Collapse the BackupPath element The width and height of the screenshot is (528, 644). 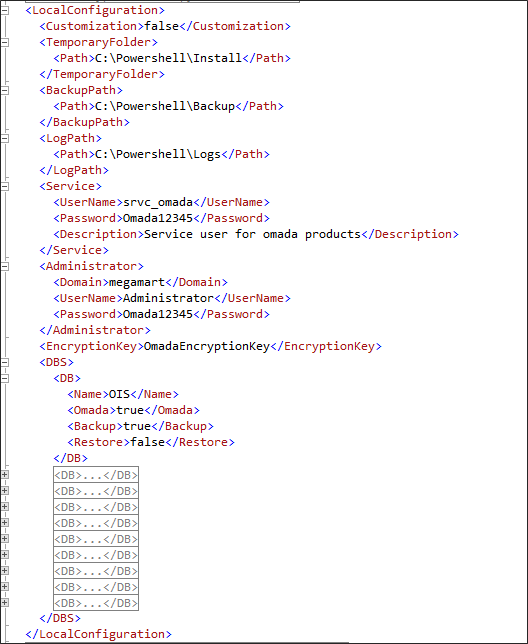5,90
